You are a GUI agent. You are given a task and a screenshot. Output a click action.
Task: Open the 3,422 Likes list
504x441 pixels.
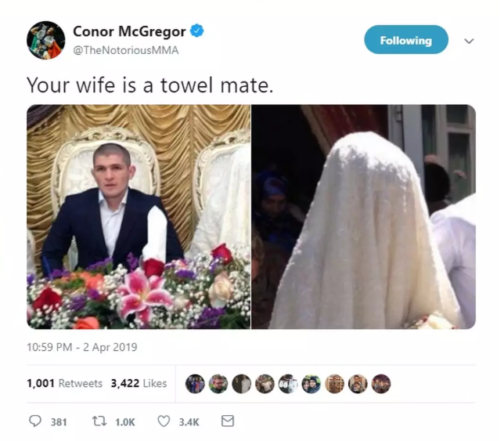click(139, 383)
